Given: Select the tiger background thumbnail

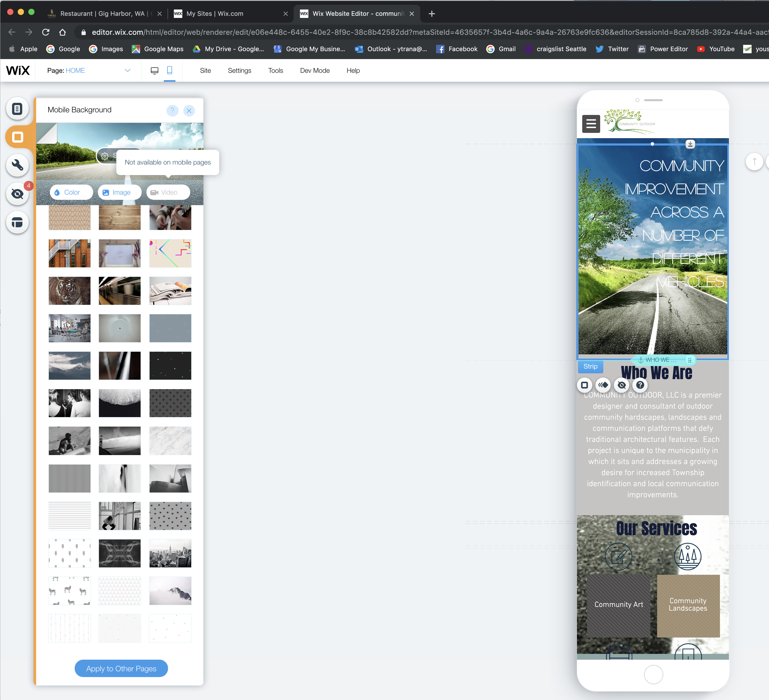Looking at the screenshot, I should (69, 291).
